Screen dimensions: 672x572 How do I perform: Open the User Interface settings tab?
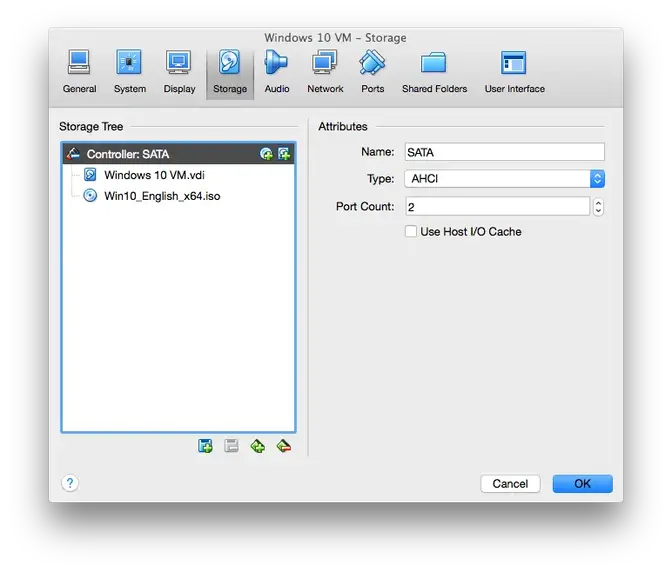click(514, 72)
